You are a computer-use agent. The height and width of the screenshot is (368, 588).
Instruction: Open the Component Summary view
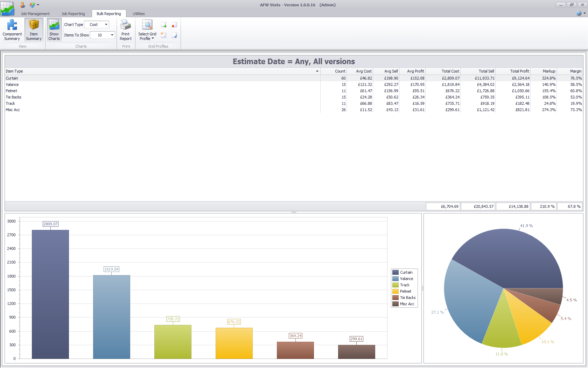click(12, 30)
